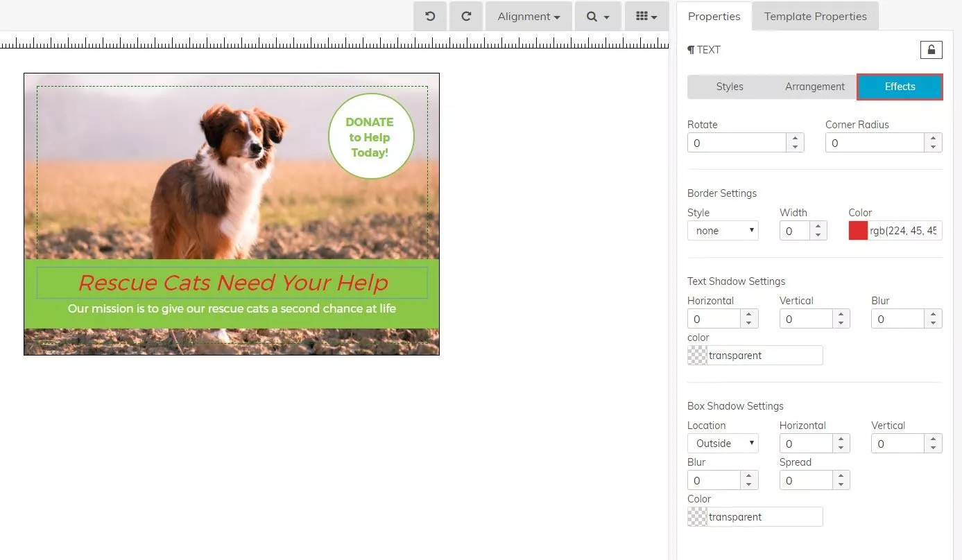Click the red border Color swatch
Screen dimensions: 962x560
[x=858, y=230]
